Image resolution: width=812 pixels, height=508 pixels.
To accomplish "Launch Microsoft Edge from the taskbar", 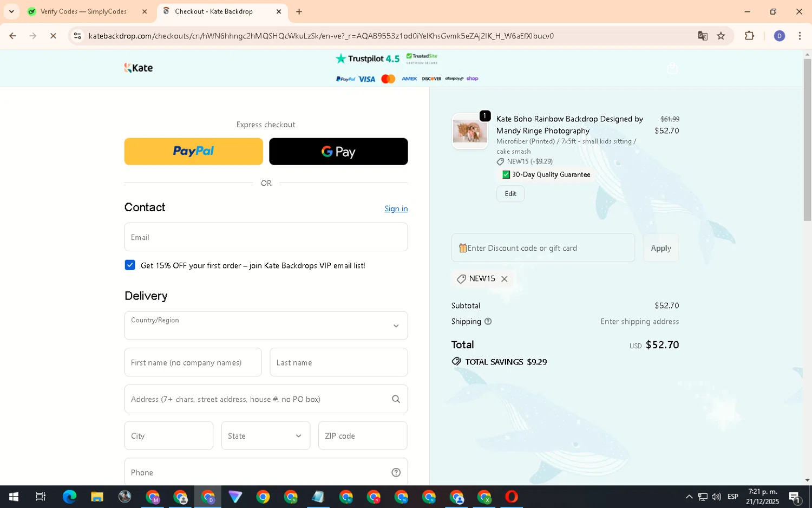I will (69, 497).
